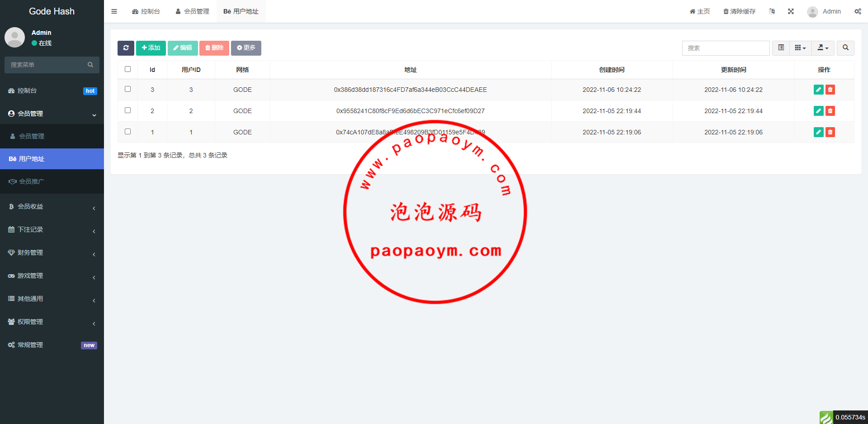Check the checkbox for row Id 1

(x=127, y=132)
